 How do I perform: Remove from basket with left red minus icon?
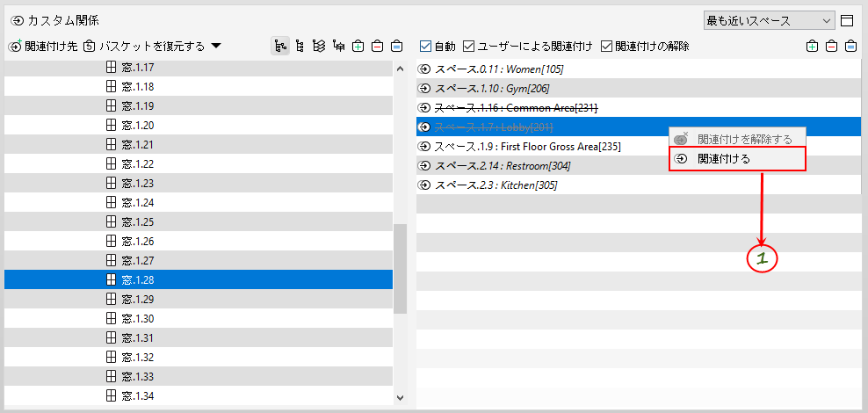(x=377, y=47)
